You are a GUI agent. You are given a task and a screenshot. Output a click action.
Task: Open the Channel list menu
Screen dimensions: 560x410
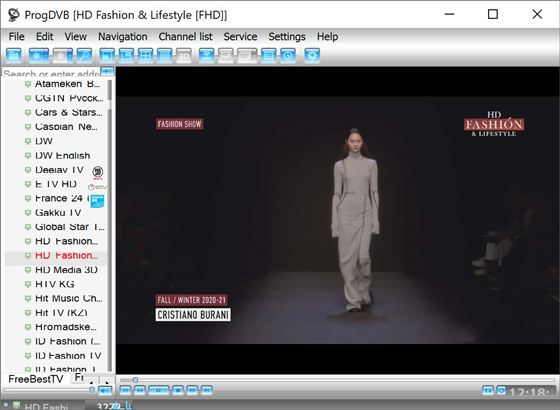pyautogui.click(x=185, y=36)
